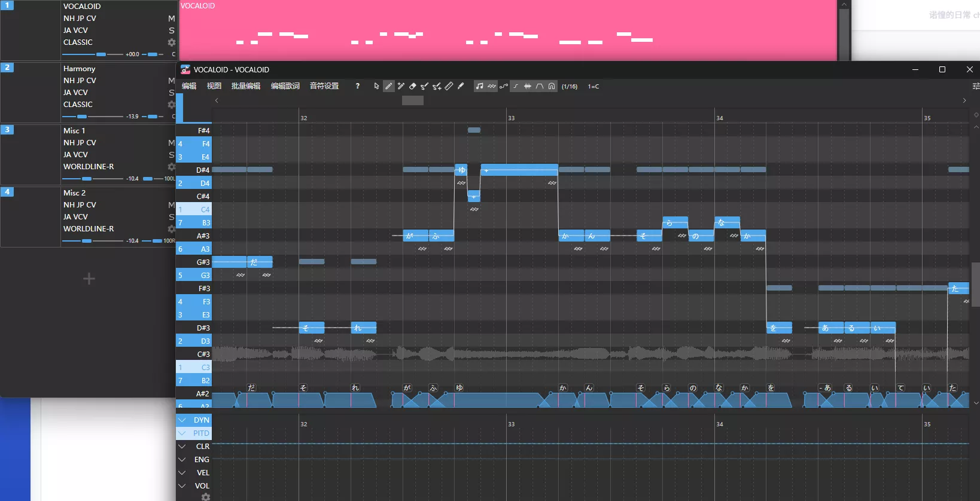Image resolution: width=980 pixels, height=501 pixels.
Task: Select the marker pen tool icon
Action: [x=461, y=86]
